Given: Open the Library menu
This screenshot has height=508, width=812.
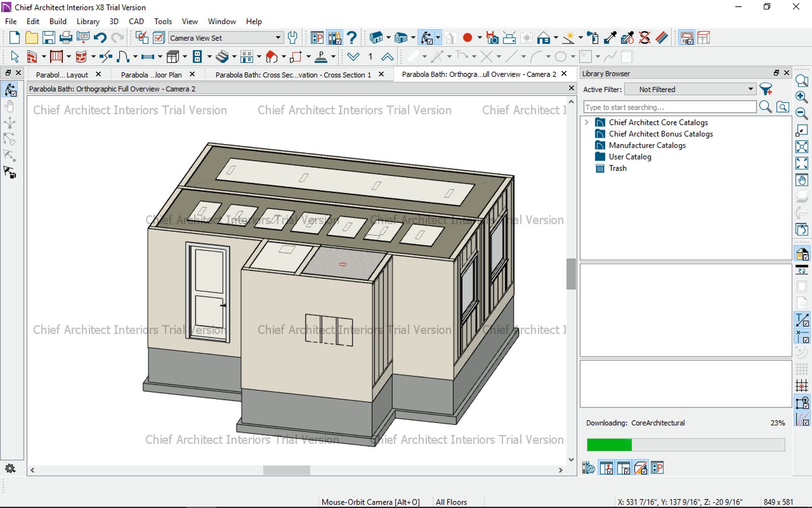Looking at the screenshot, I should (88, 21).
